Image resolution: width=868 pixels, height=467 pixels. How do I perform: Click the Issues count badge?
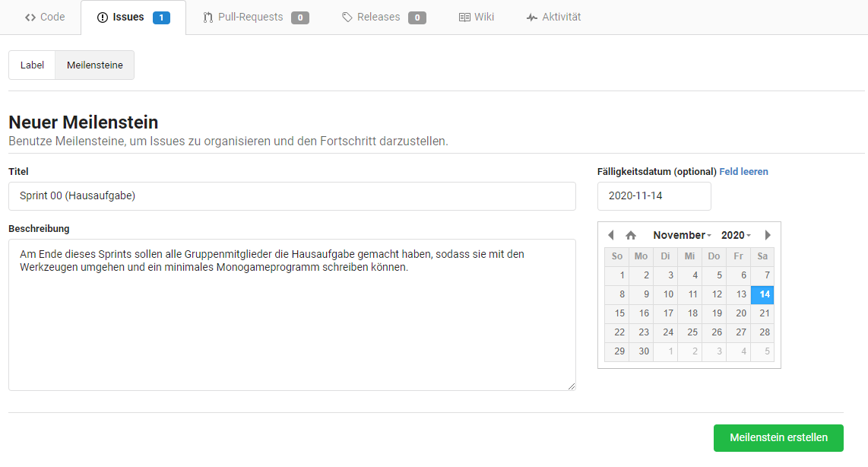tap(161, 17)
